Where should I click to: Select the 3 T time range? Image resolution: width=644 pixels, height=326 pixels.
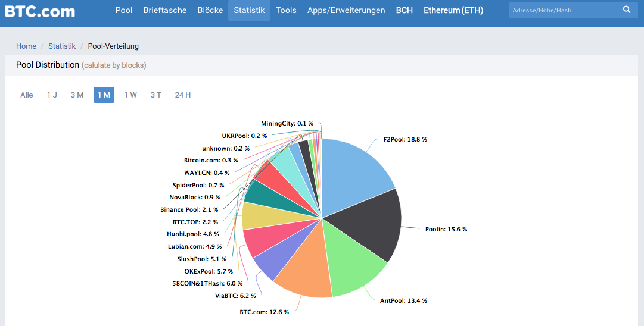click(155, 95)
